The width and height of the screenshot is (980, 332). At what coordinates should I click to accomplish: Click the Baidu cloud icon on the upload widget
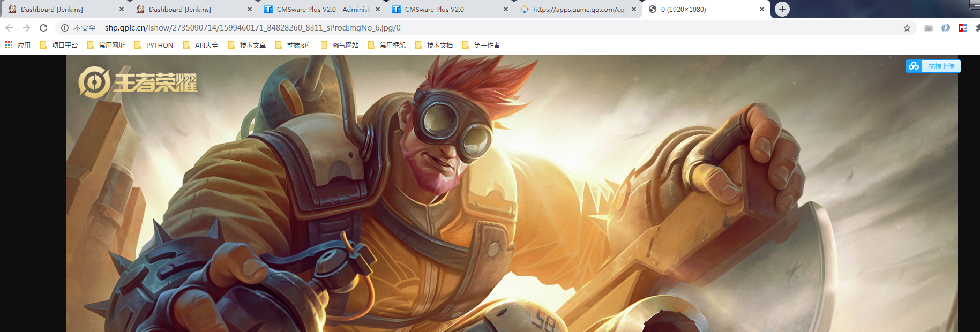click(x=914, y=66)
